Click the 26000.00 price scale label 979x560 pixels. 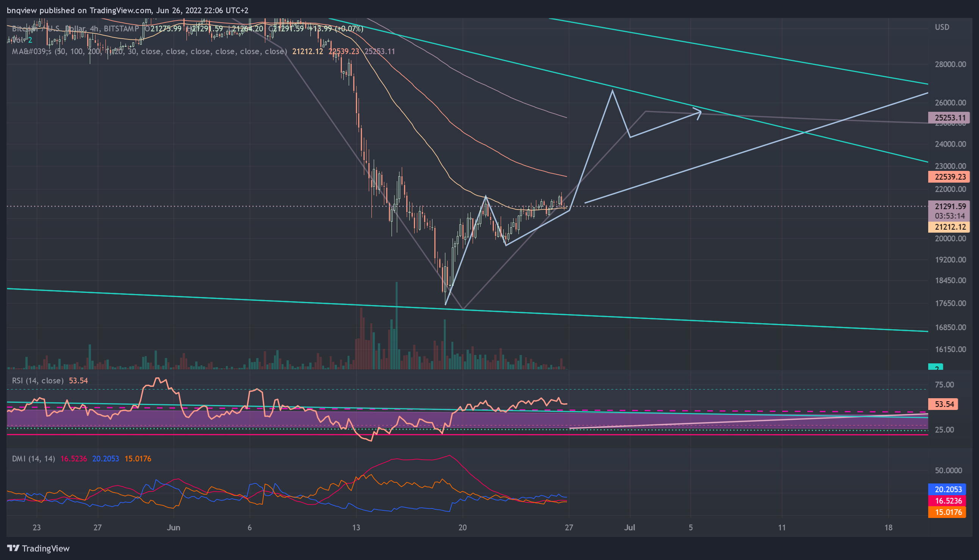(x=950, y=103)
